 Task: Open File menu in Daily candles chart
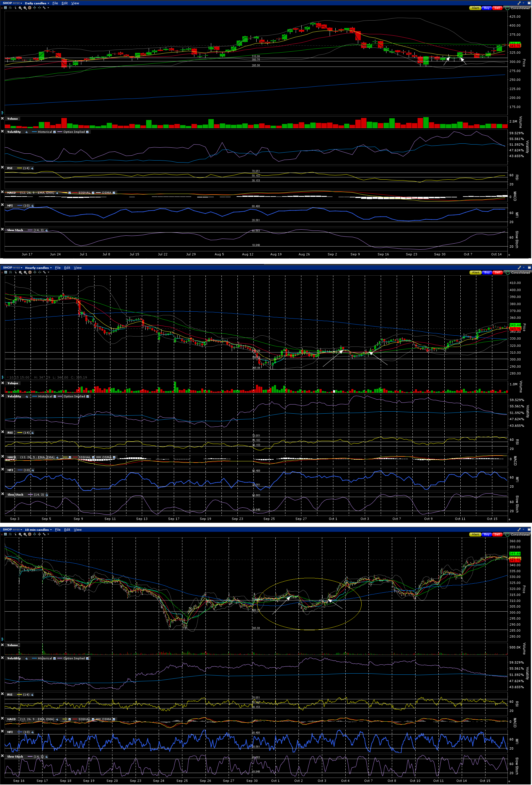tap(55, 3)
